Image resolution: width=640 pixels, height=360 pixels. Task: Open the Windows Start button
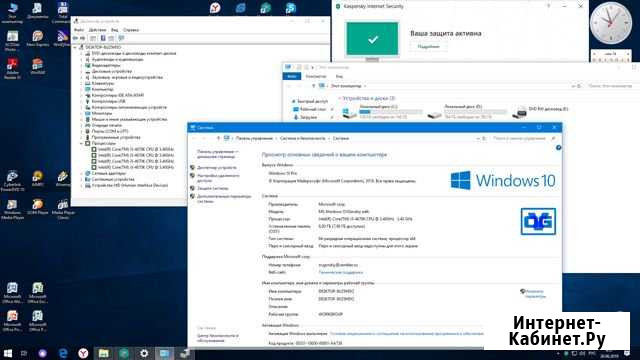click(x=8, y=353)
